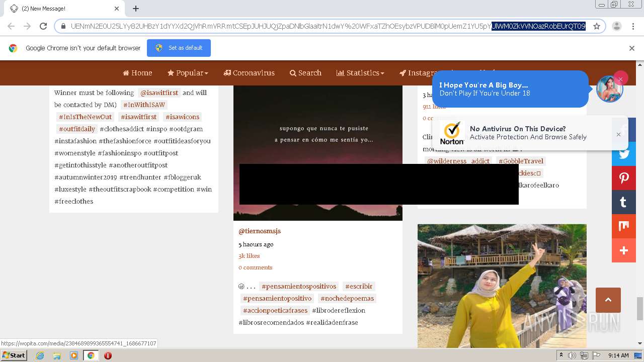Open the Chrome profile avatar
Viewport: 644px width, 362px height.
pos(617,26)
